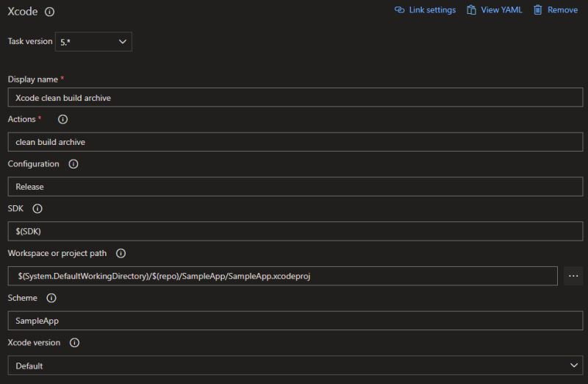Browse for workspace path using ellipsis button
This screenshot has height=384, width=588.
tap(573, 276)
